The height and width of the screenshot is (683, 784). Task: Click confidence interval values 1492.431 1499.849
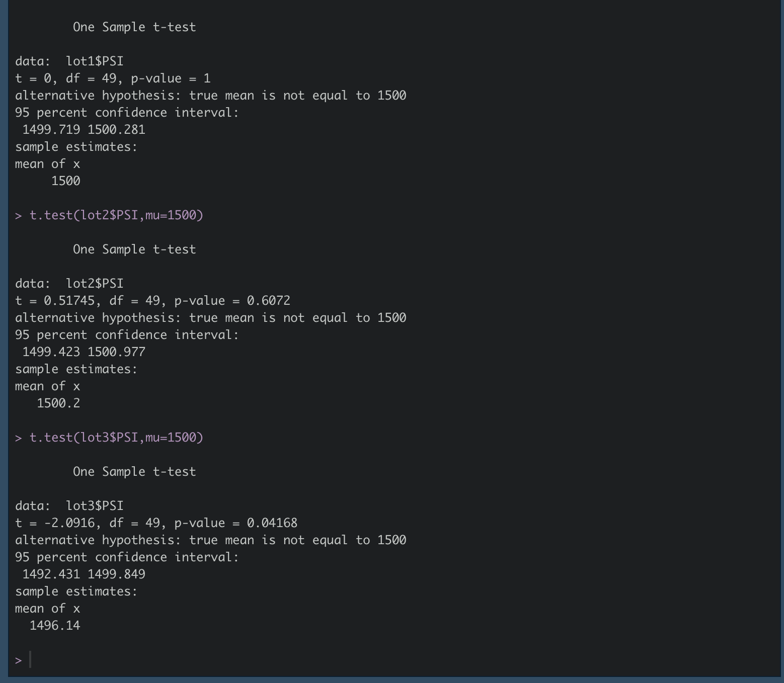tap(84, 574)
